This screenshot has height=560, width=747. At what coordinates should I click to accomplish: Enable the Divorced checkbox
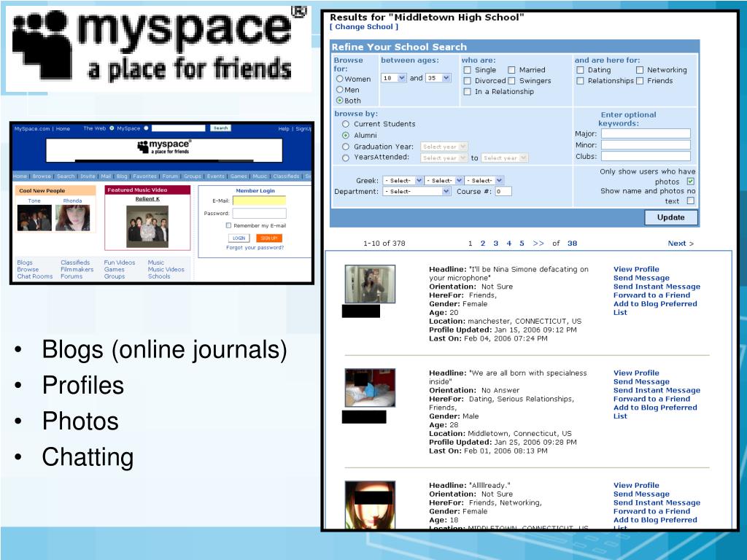[x=468, y=81]
